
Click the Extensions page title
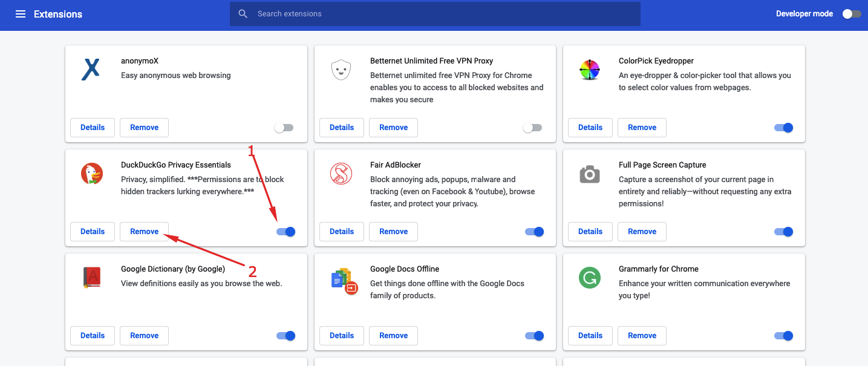(59, 13)
